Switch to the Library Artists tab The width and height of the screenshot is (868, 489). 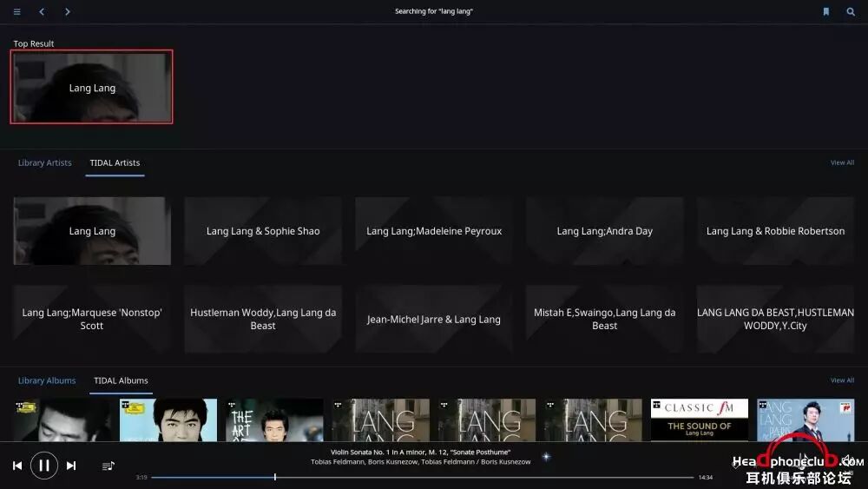coord(45,162)
